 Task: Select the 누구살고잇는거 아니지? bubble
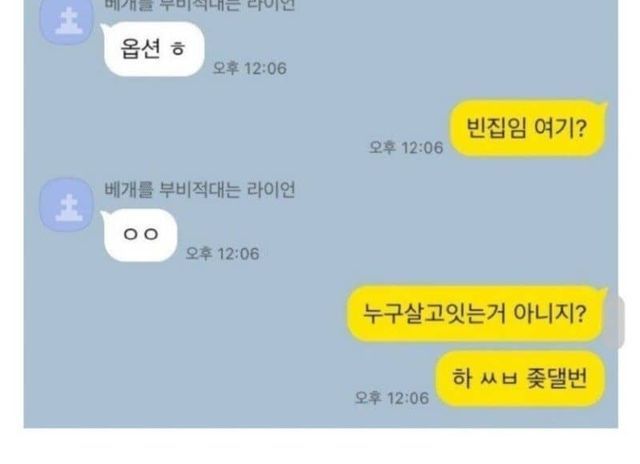[x=477, y=314]
